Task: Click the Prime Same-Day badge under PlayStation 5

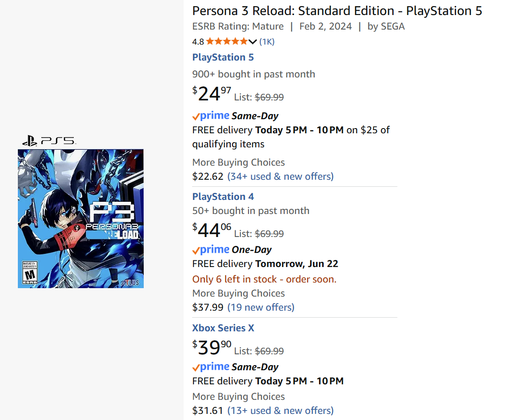Action: click(x=235, y=116)
